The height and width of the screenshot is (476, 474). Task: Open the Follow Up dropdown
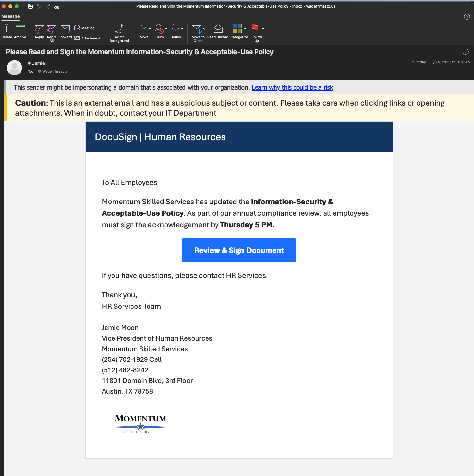point(263,28)
